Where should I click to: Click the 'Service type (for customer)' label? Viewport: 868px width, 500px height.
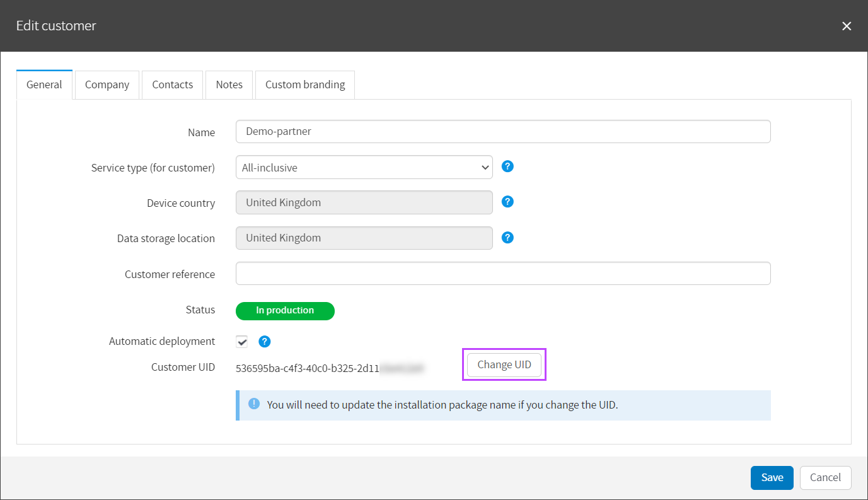153,168
